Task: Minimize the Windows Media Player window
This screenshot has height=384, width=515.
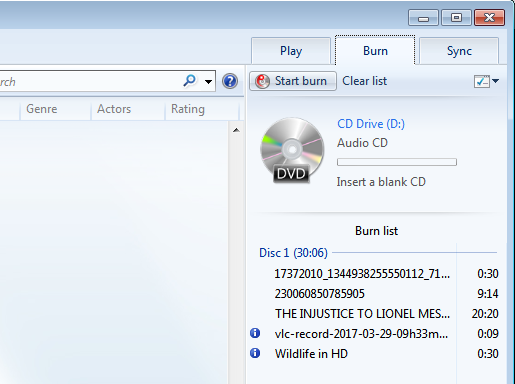Action: (x=423, y=18)
